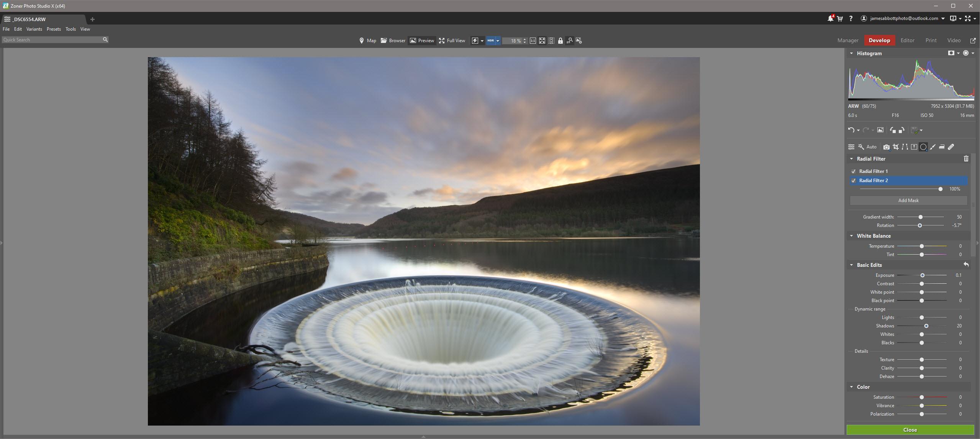Show the original image preview icon
980x439 pixels.
point(880,130)
